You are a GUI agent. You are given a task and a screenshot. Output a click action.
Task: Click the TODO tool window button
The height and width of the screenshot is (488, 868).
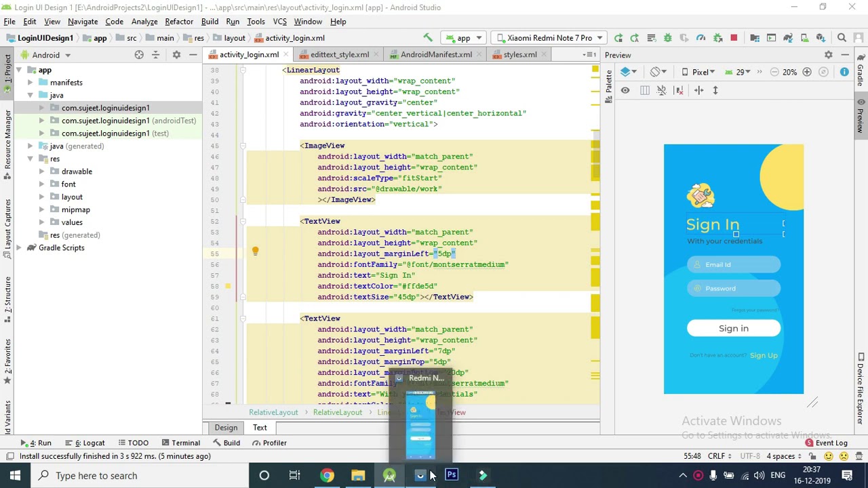(132, 443)
